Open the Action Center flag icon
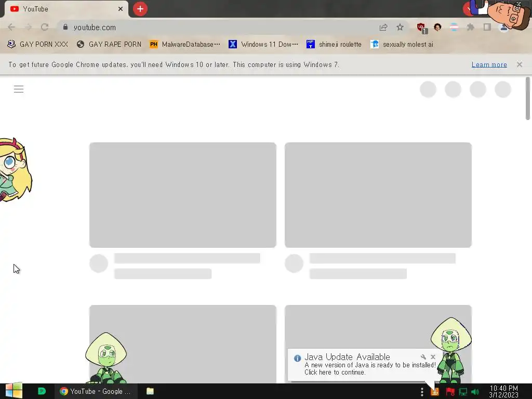This screenshot has height=399, width=532. pyautogui.click(x=450, y=392)
